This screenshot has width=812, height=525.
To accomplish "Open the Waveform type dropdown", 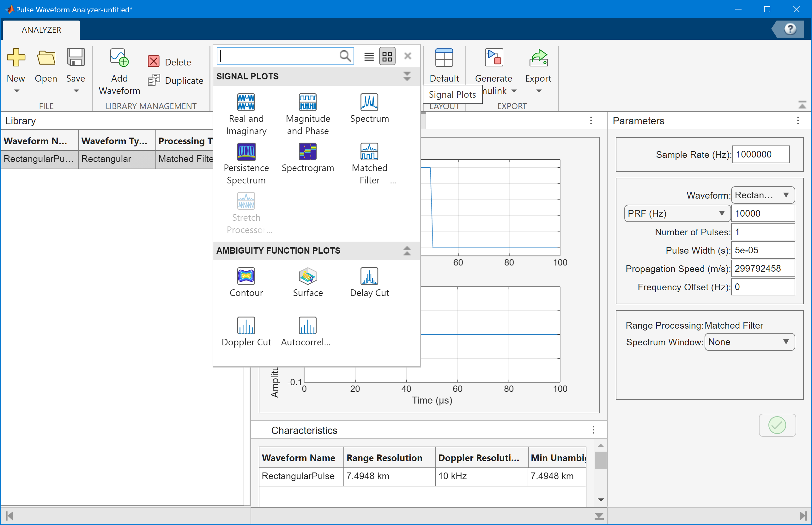I will click(x=763, y=195).
